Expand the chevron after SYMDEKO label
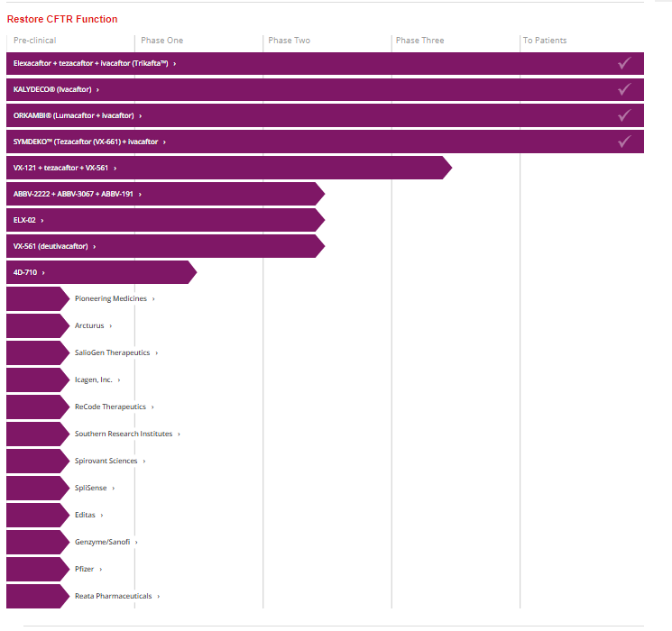The height and width of the screenshot is (631, 672). click(x=164, y=142)
